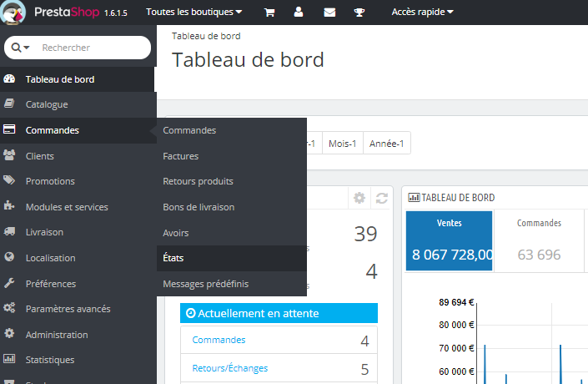Click the Paramètres avancés gears icon

point(9,308)
